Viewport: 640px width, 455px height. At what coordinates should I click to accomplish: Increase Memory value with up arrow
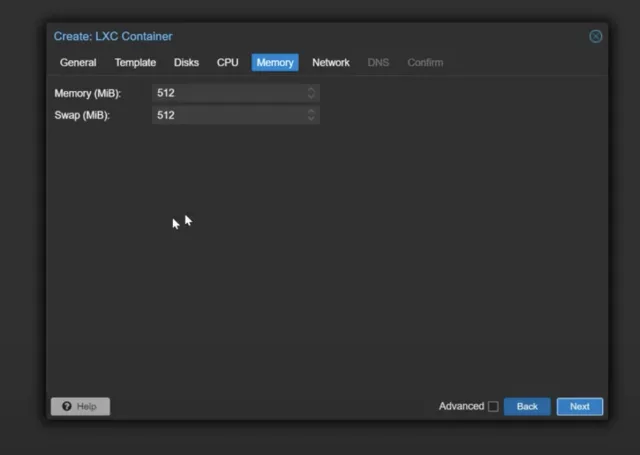click(x=311, y=89)
